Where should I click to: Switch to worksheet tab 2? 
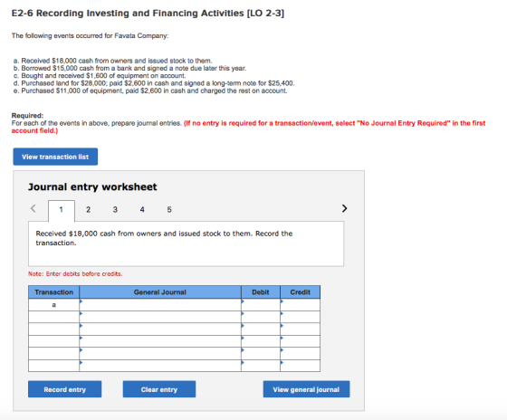coord(88,210)
